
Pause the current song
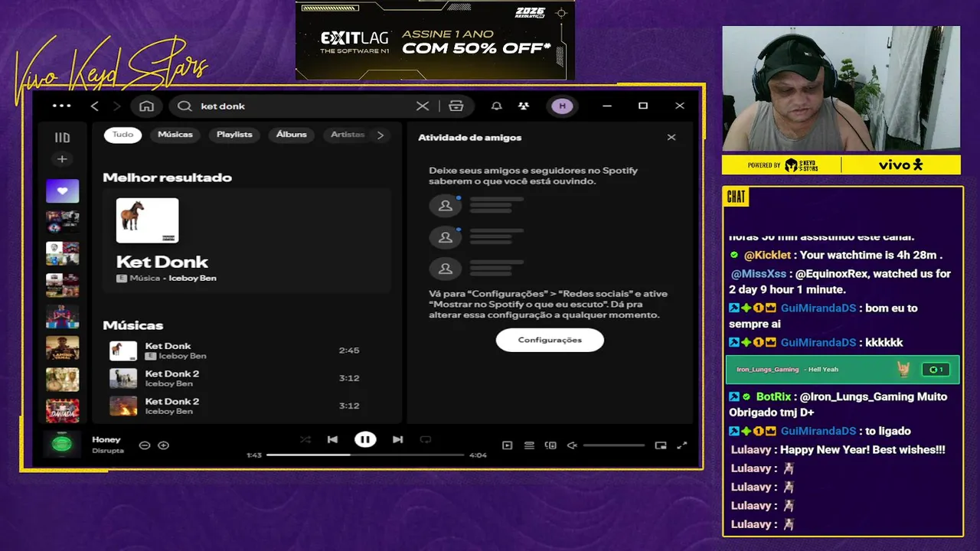click(365, 439)
